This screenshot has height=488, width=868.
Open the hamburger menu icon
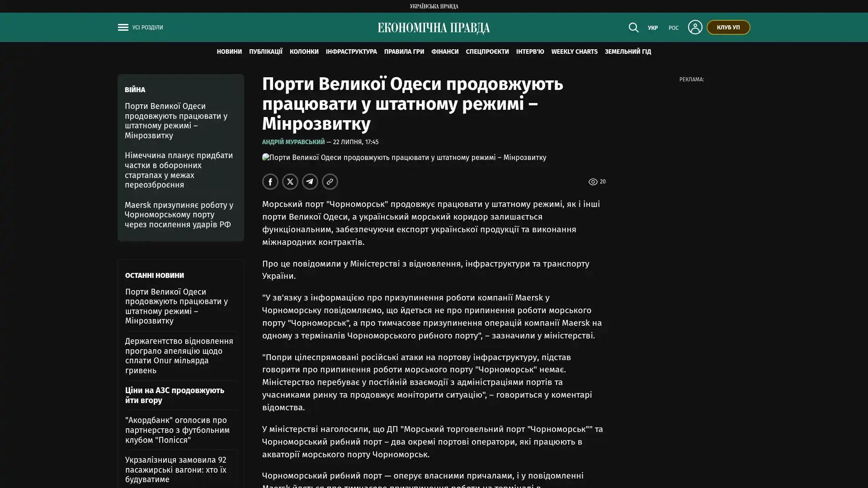coord(123,28)
